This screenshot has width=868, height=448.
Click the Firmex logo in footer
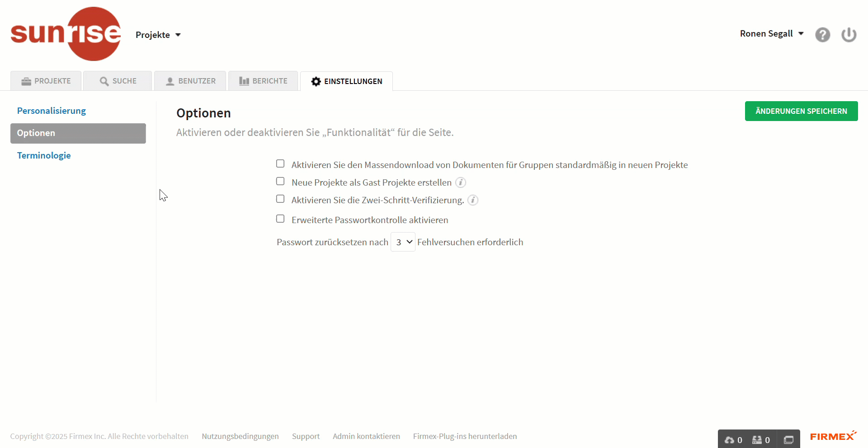pos(833,436)
